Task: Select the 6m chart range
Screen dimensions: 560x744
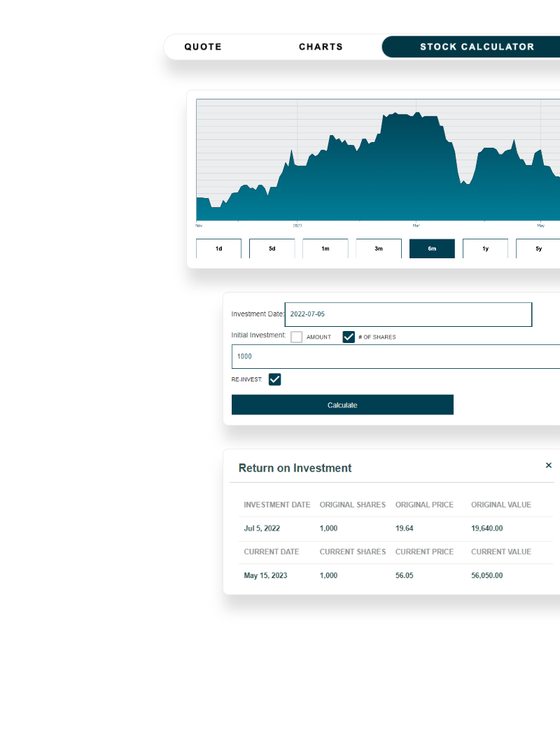Action: pos(432,248)
